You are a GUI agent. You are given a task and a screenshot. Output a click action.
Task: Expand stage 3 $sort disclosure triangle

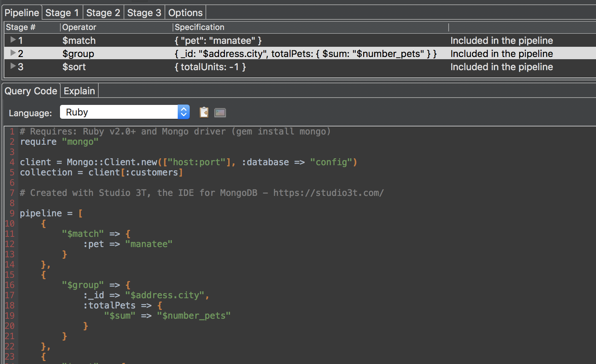[x=12, y=67]
